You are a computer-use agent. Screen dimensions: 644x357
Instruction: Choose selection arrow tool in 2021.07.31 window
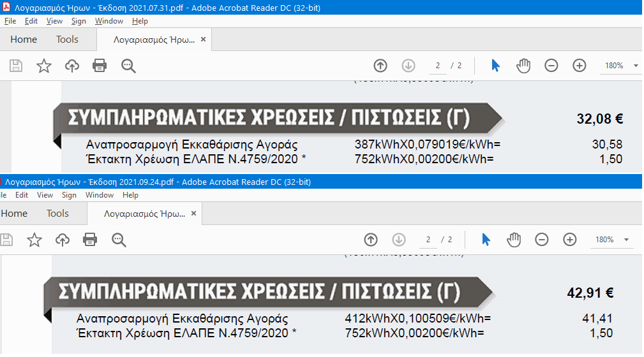point(496,66)
